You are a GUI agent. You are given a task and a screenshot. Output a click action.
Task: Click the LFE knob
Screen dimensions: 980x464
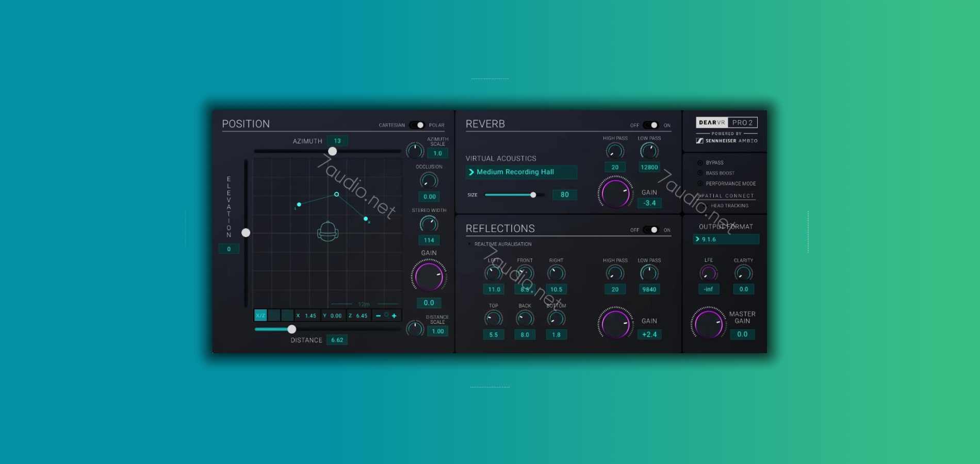coord(709,273)
